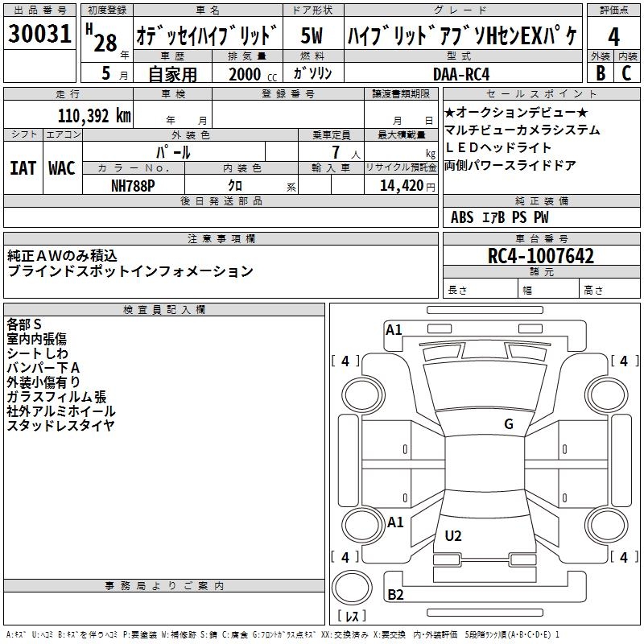
Task: Select chassis number RC4-1007642
Action: tap(540, 256)
